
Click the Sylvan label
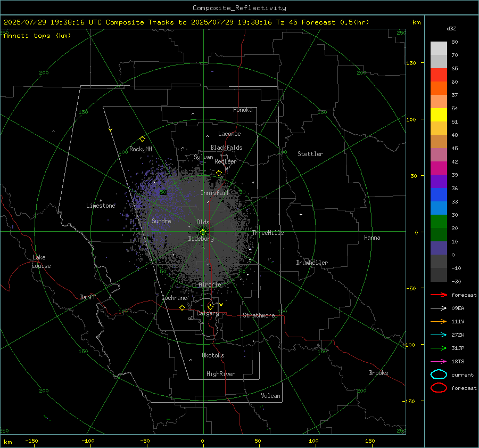pyautogui.click(x=203, y=157)
